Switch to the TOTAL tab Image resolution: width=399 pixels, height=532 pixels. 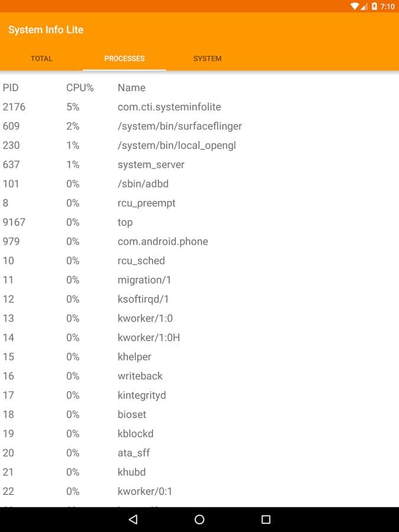[x=41, y=59]
